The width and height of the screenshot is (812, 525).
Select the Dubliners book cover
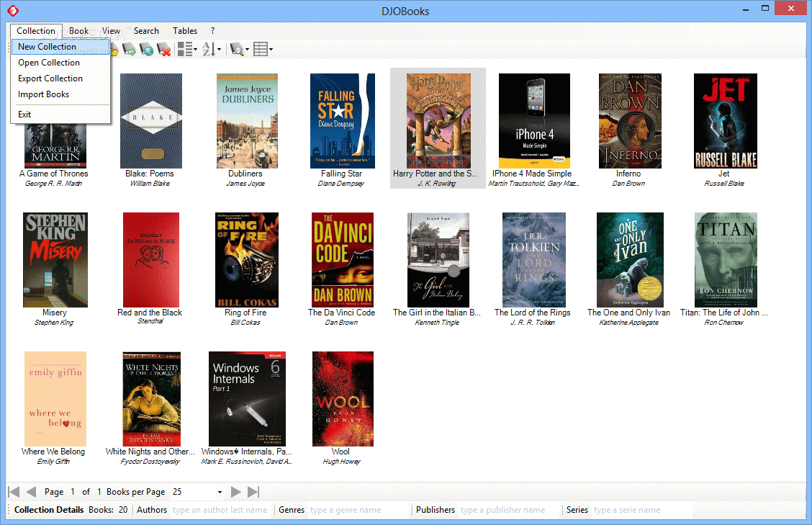click(x=247, y=121)
